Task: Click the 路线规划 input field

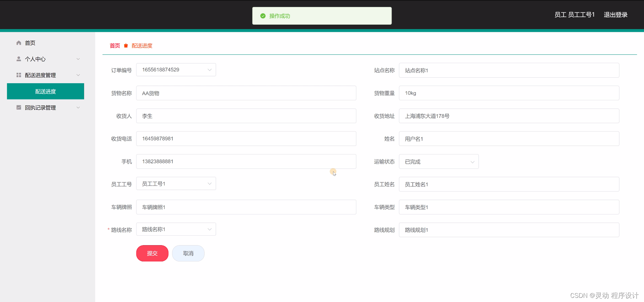Action: coord(509,230)
